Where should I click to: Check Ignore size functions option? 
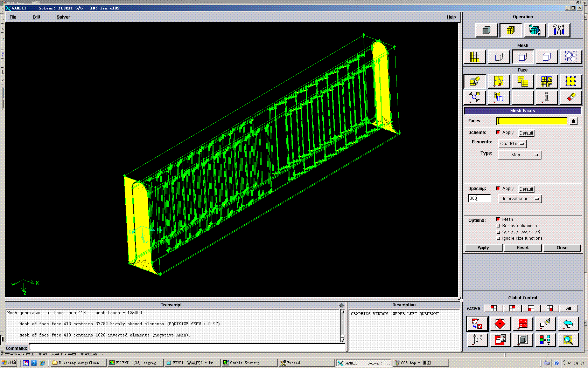click(x=498, y=238)
